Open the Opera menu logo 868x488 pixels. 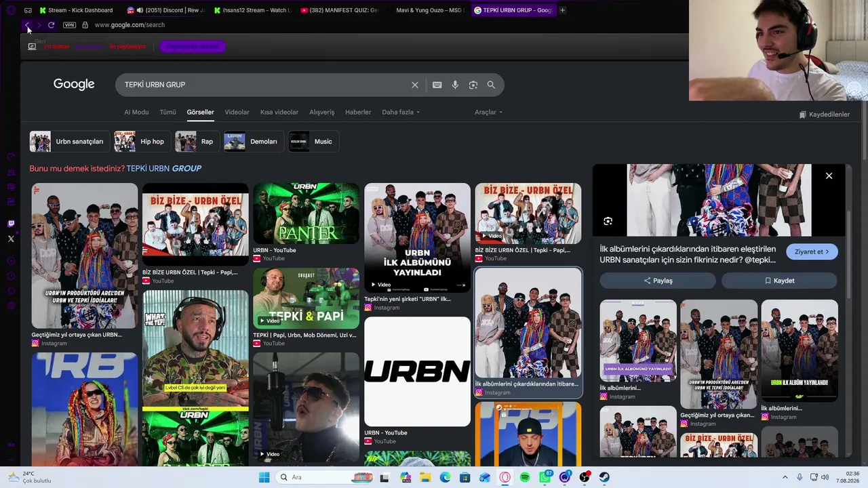point(11,10)
